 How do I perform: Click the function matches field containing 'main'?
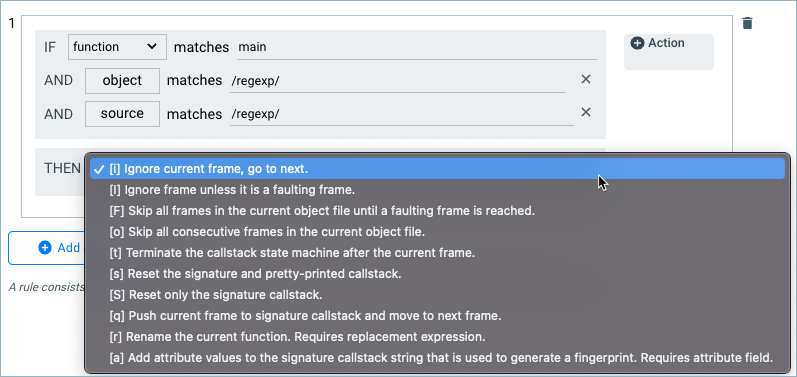[416, 47]
